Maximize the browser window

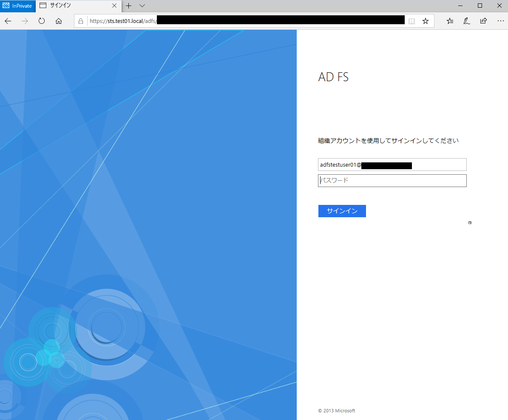[x=480, y=6]
